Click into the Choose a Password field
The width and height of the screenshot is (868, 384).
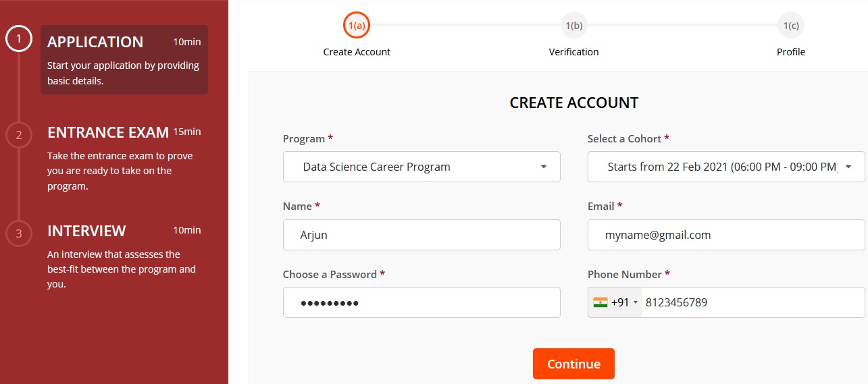point(422,302)
